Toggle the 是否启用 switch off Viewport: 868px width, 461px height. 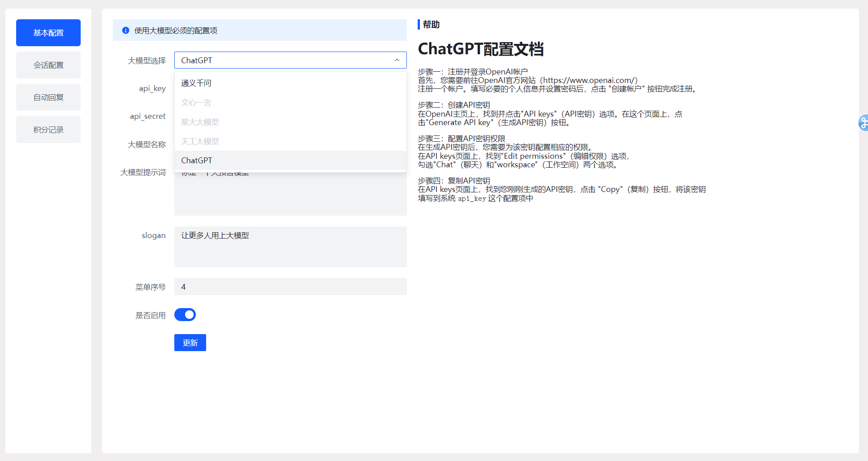coord(185,315)
